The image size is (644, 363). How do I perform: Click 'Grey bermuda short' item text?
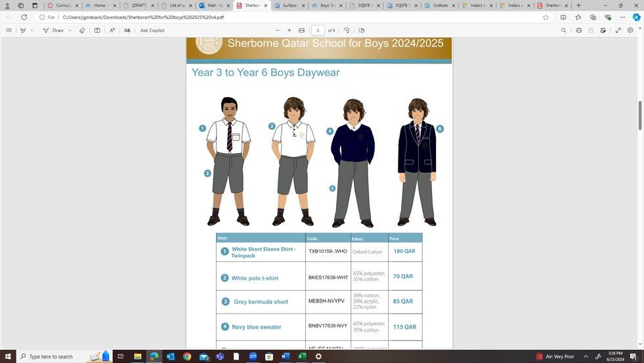click(261, 301)
